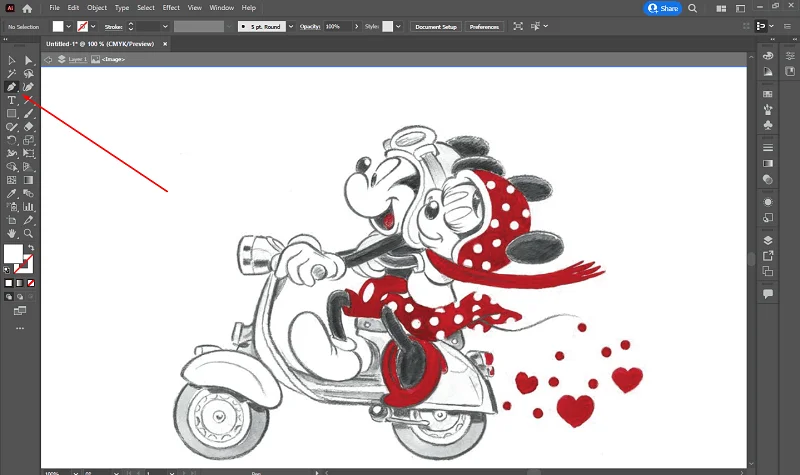The width and height of the screenshot is (800, 475).
Task: Select the Rectangle tool
Action: click(x=11, y=114)
